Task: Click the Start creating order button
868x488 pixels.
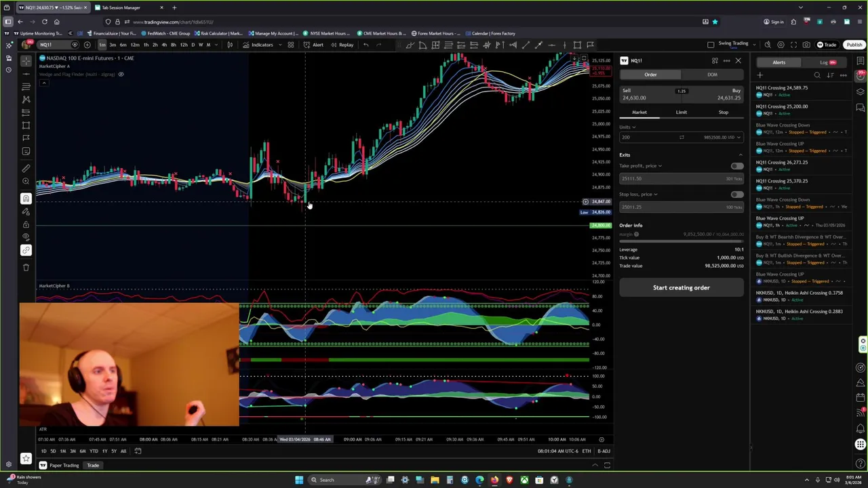Action: [681, 288]
